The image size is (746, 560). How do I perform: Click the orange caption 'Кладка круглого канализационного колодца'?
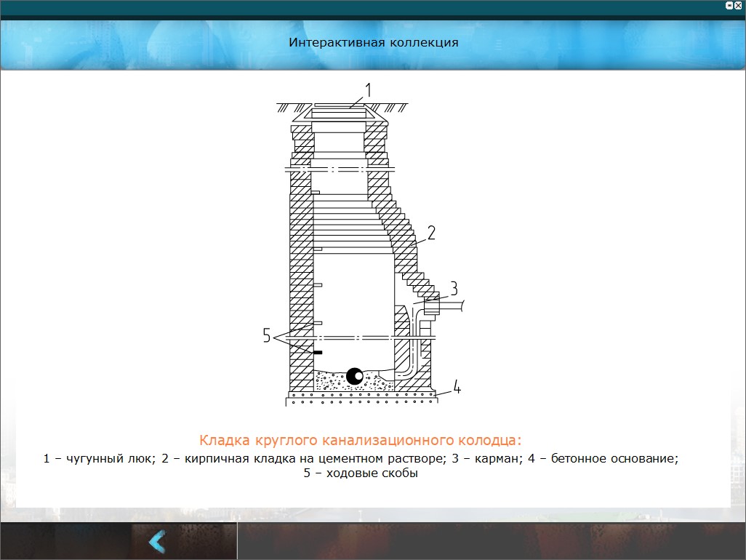click(x=361, y=441)
